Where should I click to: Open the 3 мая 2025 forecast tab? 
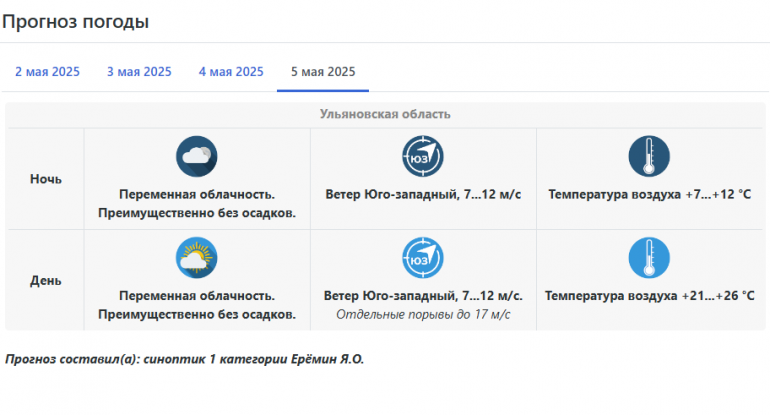click(139, 72)
